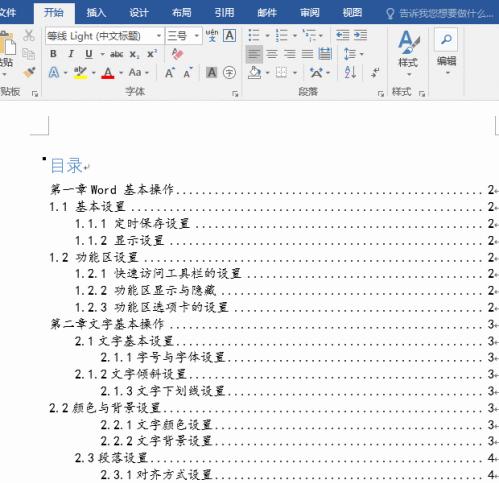Toggle Bold formatting

(x=53, y=54)
